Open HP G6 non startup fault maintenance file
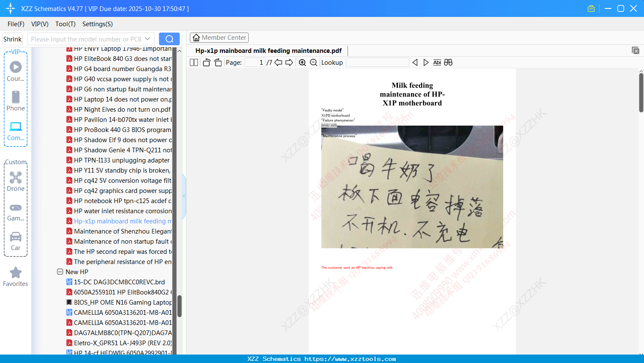The width and height of the screenshot is (644, 363). pos(119,89)
